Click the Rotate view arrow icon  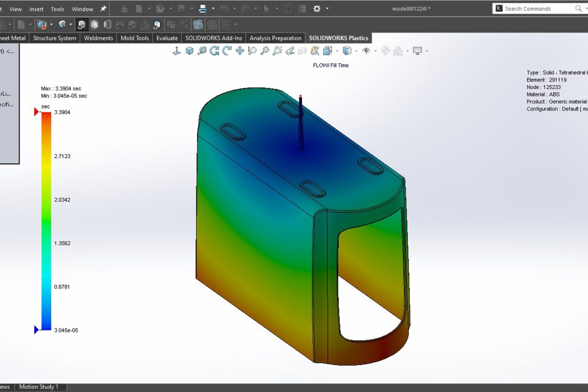(215, 51)
